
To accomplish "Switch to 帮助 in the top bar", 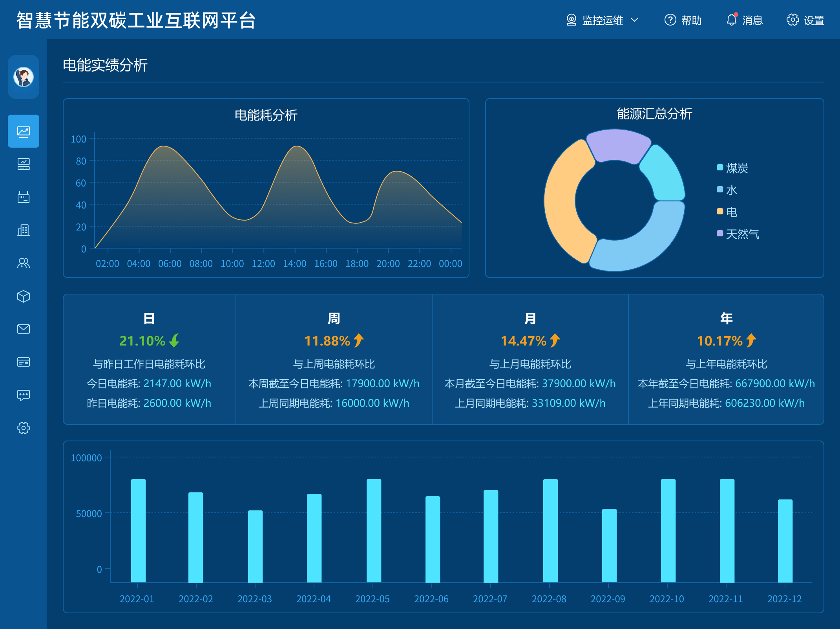I will (683, 20).
